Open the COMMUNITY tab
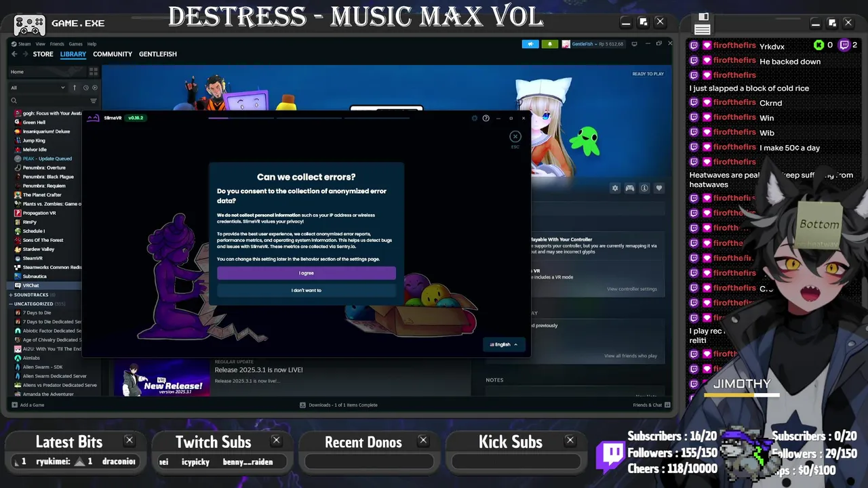This screenshot has height=488, width=868. pyautogui.click(x=113, y=54)
